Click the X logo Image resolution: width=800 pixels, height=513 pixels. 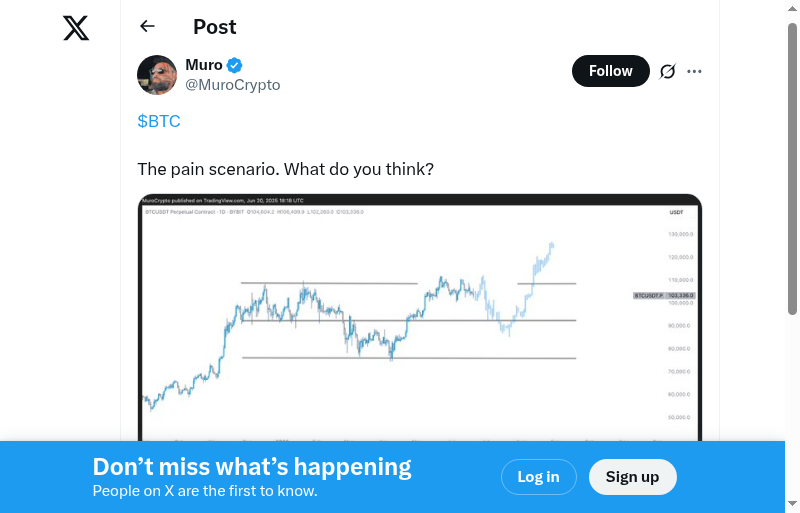pos(76,28)
